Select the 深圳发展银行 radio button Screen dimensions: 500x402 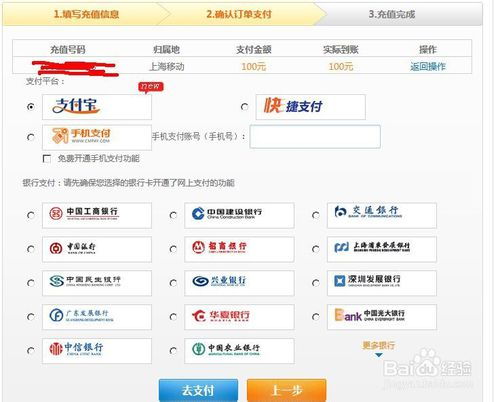point(315,283)
